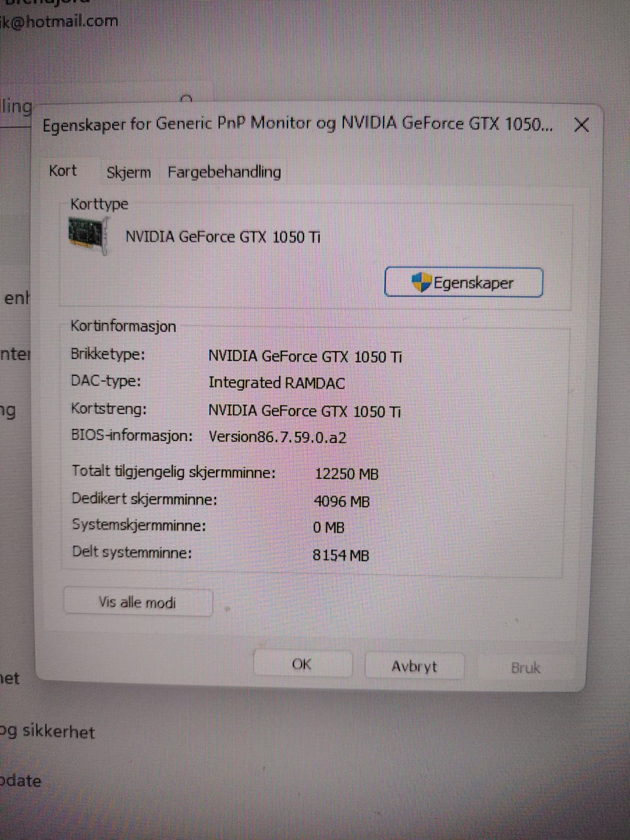Image resolution: width=630 pixels, height=840 pixels.
Task: Click the DAC-type label
Action: [x=106, y=381]
